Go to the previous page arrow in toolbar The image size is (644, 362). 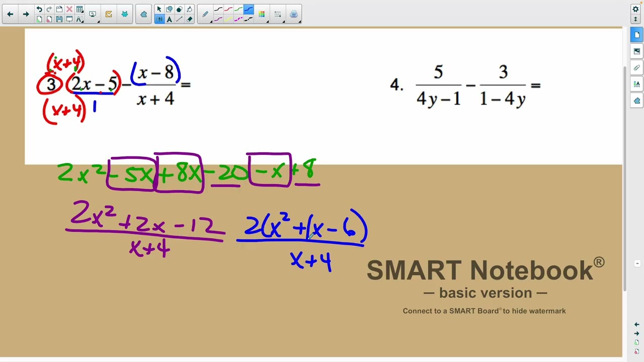(x=10, y=14)
